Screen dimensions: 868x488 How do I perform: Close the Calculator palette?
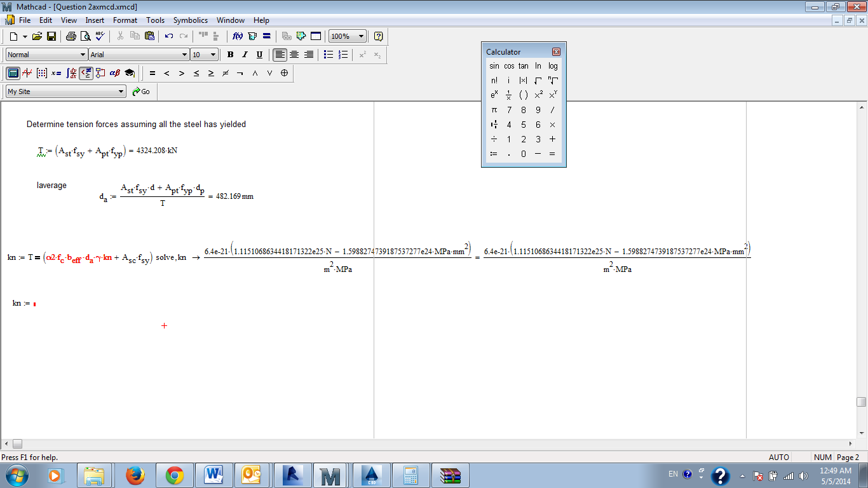pyautogui.click(x=556, y=52)
